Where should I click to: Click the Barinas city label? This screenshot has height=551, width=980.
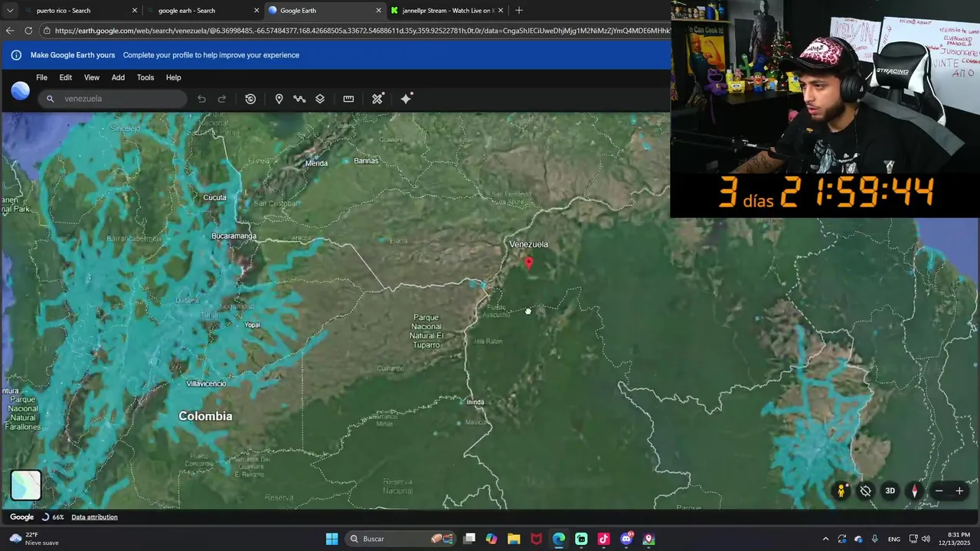coord(366,161)
